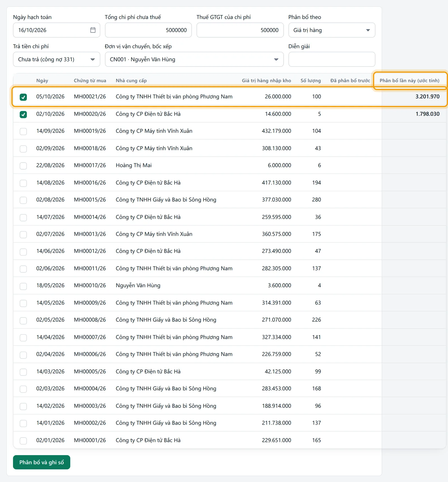Image resolution: width=448 pixels, height=482 pixels.
Task: Click the allocated value 1.798.030
Action: pyautogui.click(x=427, y=114)
